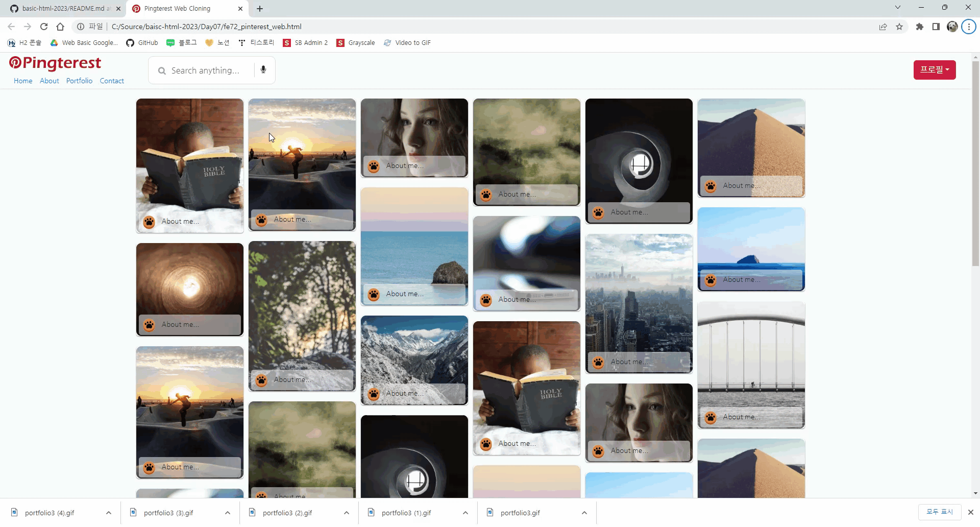Click the 모두 표시 show all button
Image resolution: width=980 pixels, height=527 pixels.
click(x=940, y=512)
